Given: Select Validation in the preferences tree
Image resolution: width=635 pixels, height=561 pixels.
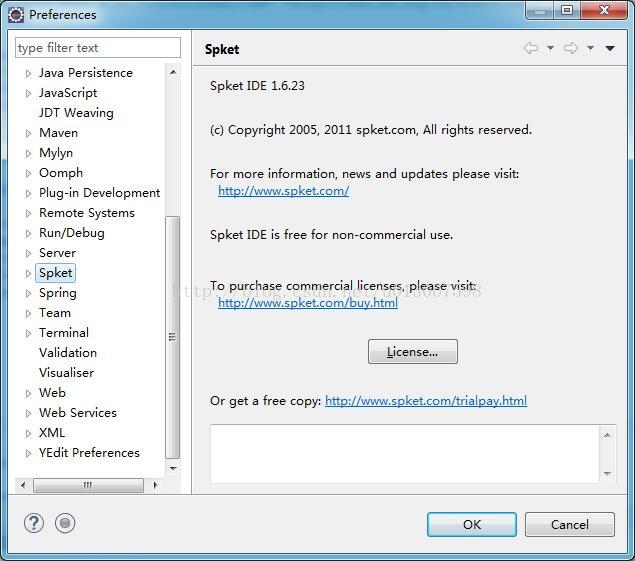Looking at the screenshot, I should click(68, 352).
